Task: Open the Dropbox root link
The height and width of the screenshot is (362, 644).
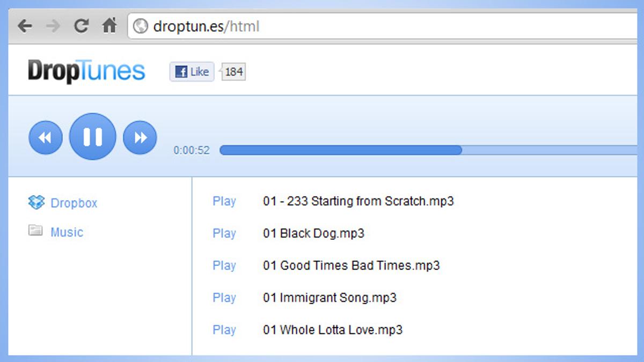Action: [x=74, y=203]
